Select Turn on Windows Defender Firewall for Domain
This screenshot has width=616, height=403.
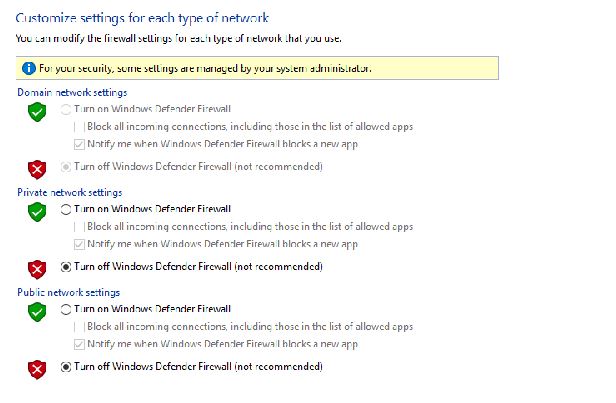(x=66, y=108)
